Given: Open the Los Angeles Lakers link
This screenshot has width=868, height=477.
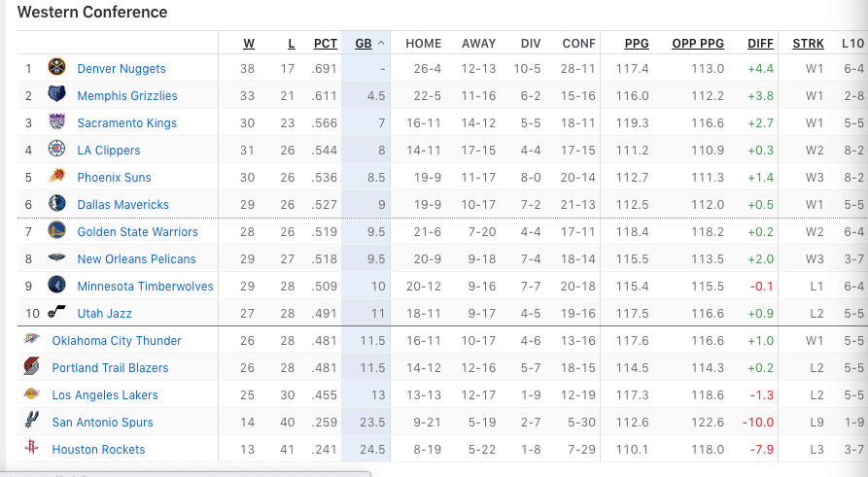Looking at the screenshot, I should click(x=105, y=395).
